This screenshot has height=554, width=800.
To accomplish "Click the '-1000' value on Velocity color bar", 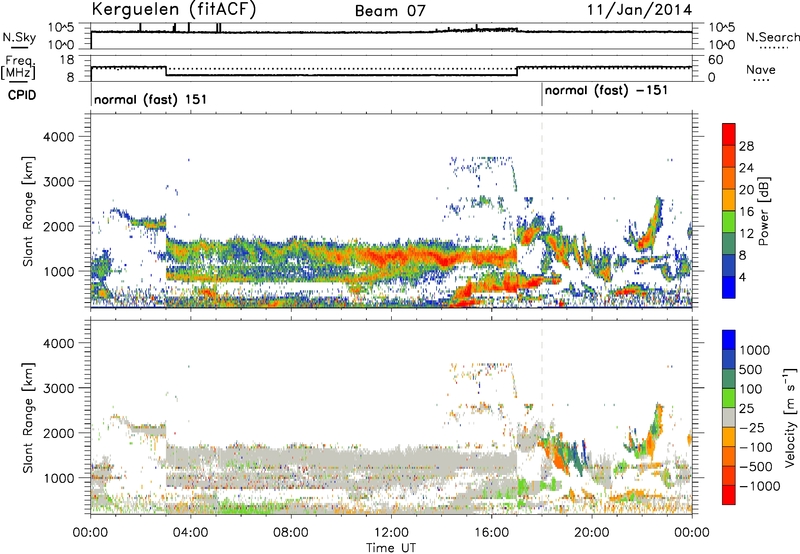I will coord(760,486).
